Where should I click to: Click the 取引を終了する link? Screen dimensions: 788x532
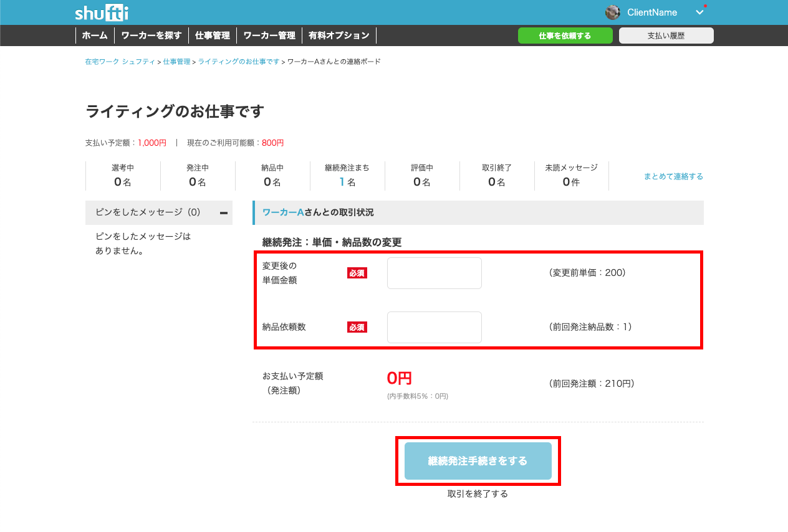[x=478, y=494]
